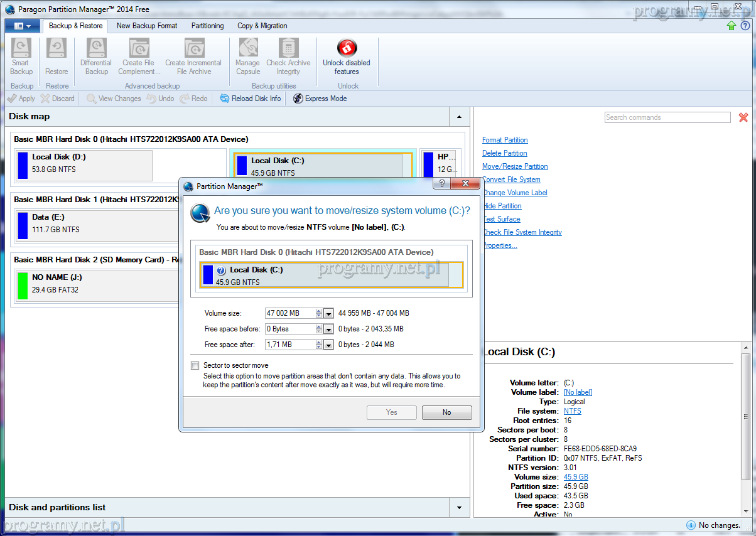Click the Volume size spinner arrows
The image size is (756, 536).
click(x=319, y=313)
